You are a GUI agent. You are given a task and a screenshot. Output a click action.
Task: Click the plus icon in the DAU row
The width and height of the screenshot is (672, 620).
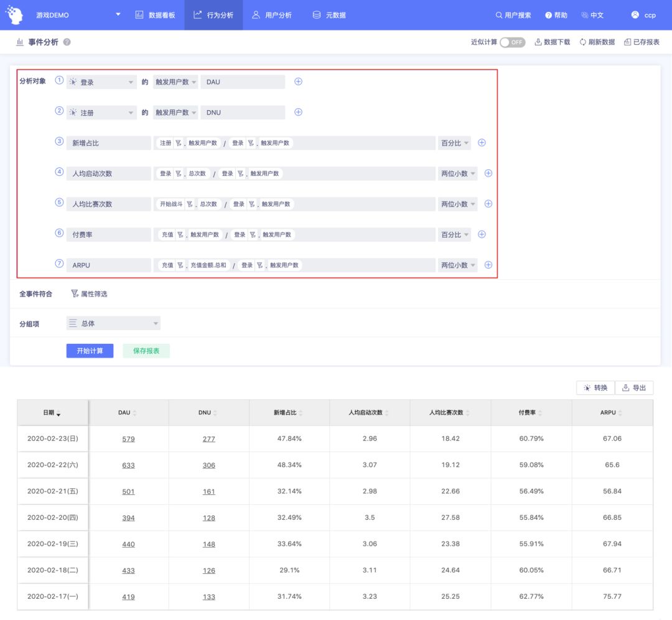(298, 81)
